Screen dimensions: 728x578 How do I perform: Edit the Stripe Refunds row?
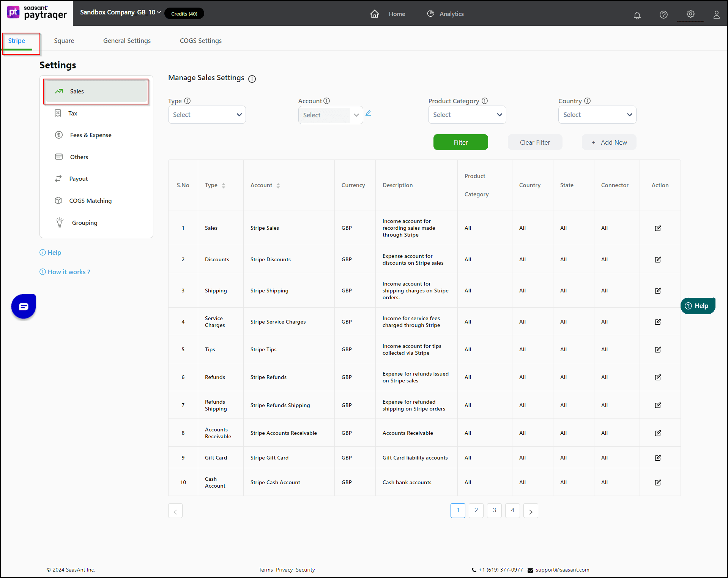click(x=658, y=377)
